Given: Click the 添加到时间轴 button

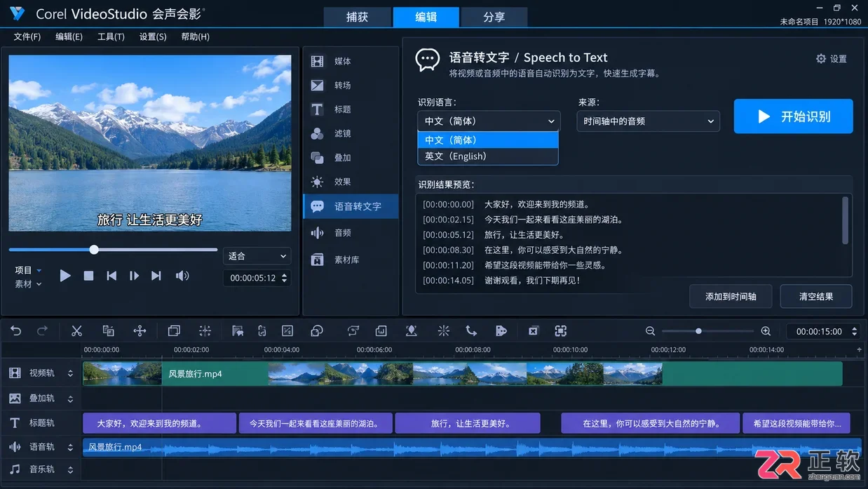Looking at the screenshot, I should (731, 297).
